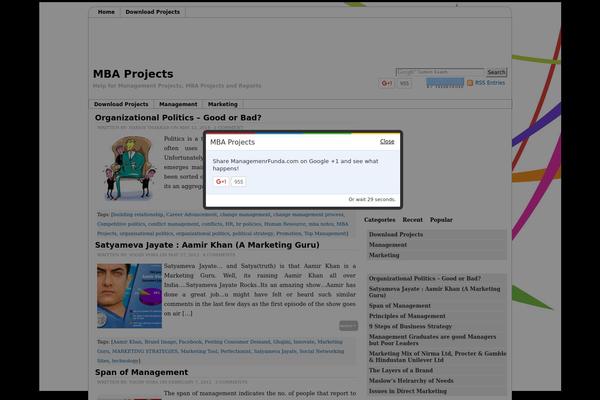Open Marketing in the category bar below the title

(x=223, y=104)
